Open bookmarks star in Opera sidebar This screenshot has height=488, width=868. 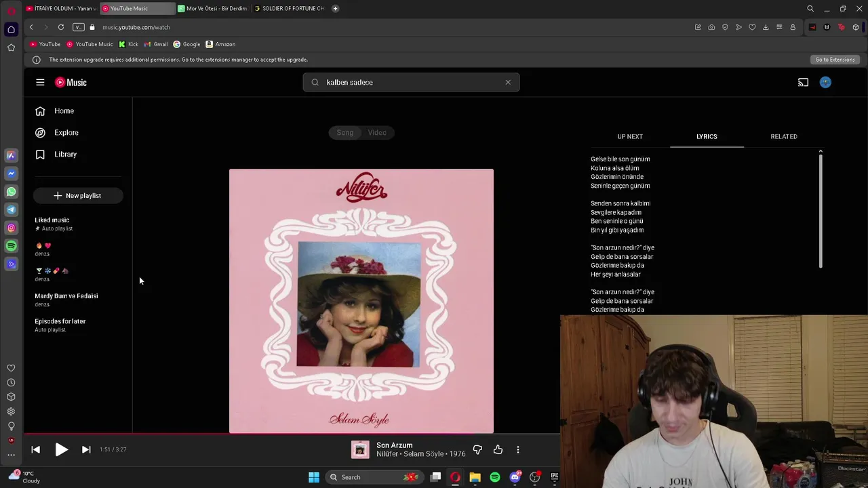point(11,47)
